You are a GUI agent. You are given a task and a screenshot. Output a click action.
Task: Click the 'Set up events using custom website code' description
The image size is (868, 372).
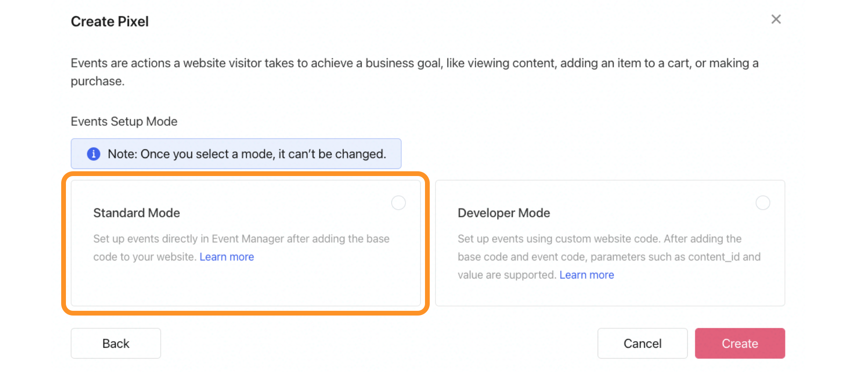[x=609, y=257]
